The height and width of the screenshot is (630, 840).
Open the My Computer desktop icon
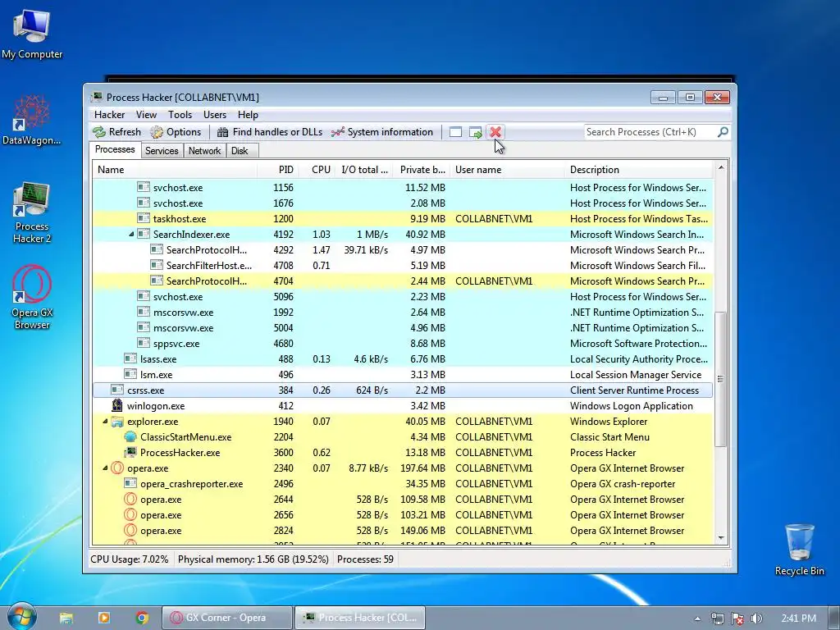point(32,34)
